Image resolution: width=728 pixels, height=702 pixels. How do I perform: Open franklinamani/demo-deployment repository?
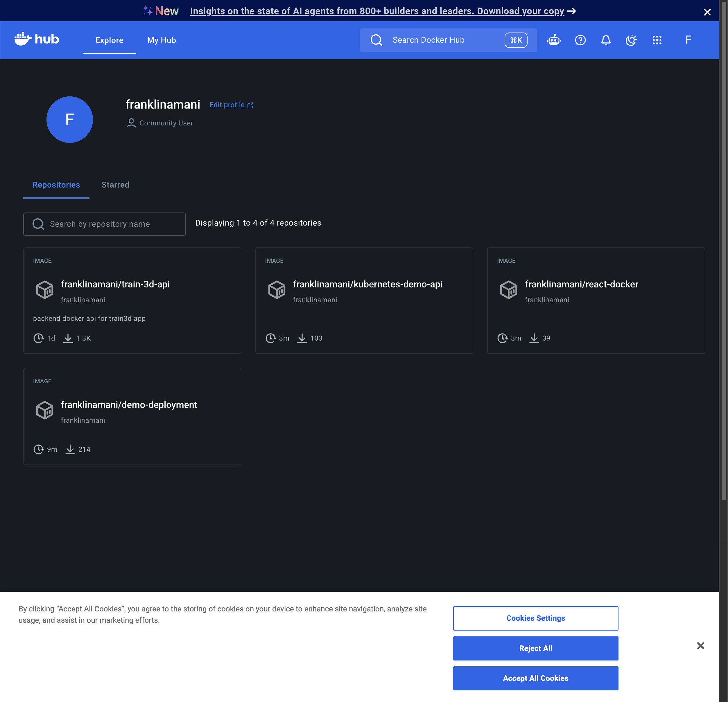point(129,405)
